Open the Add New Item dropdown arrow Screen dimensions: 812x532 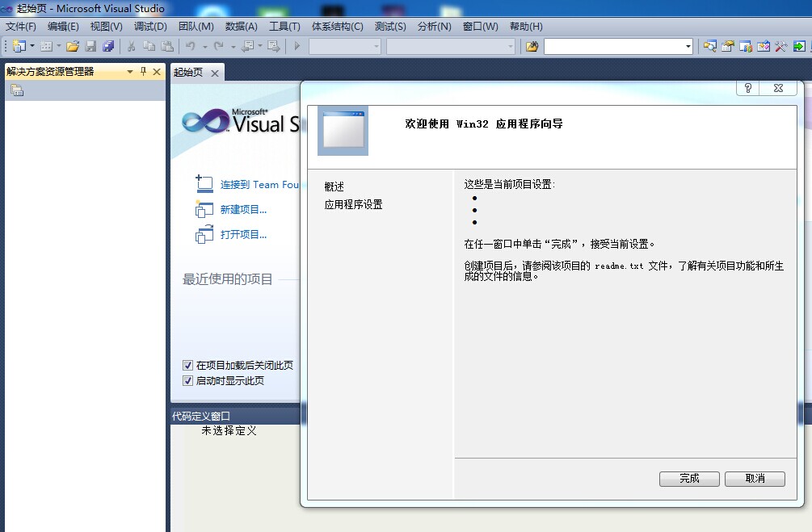tap(58, 46)
